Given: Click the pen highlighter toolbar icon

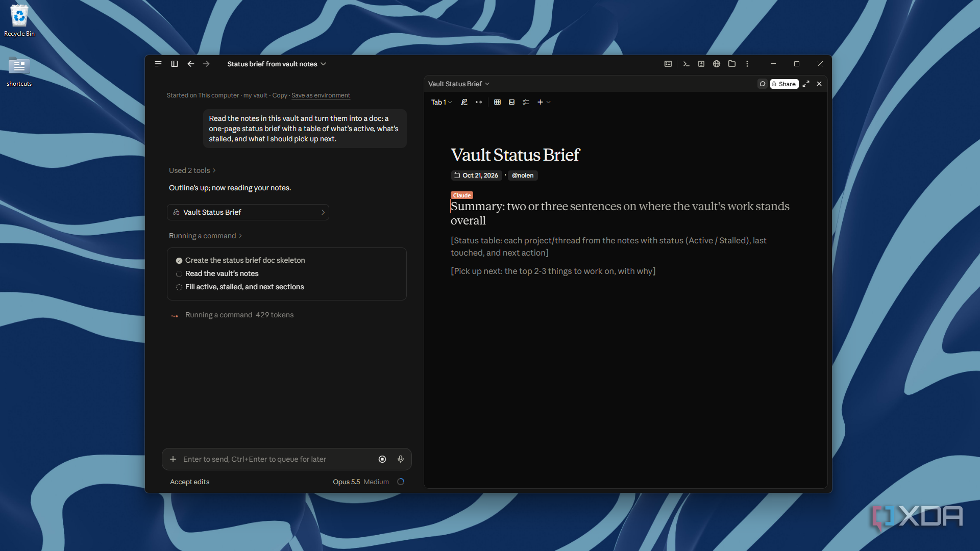Looking at the screenshot, I should pos(464,102).
